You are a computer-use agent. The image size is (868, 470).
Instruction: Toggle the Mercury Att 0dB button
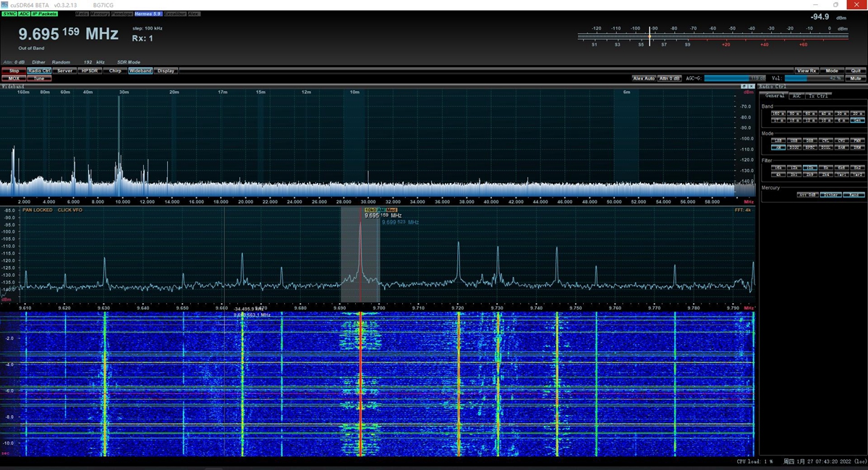[x=807, y=195]
